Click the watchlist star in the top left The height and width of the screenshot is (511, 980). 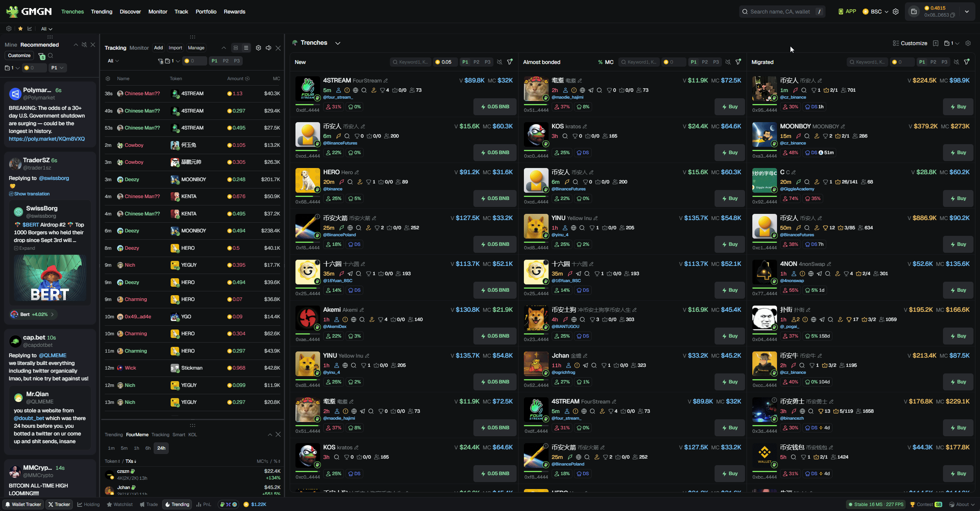click(20, 29)
